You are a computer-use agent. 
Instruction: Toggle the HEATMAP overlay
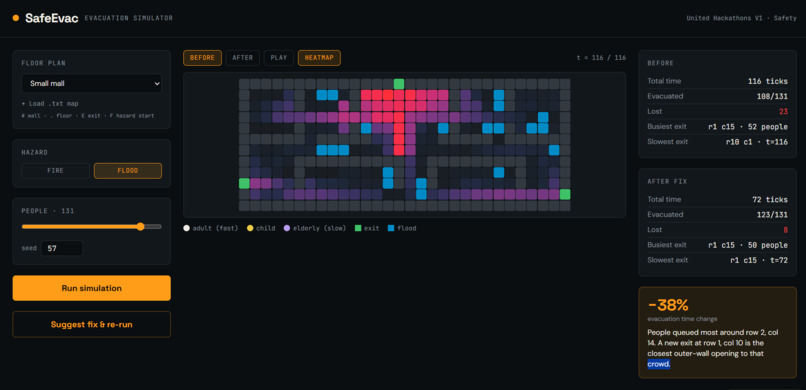(319, 58)
